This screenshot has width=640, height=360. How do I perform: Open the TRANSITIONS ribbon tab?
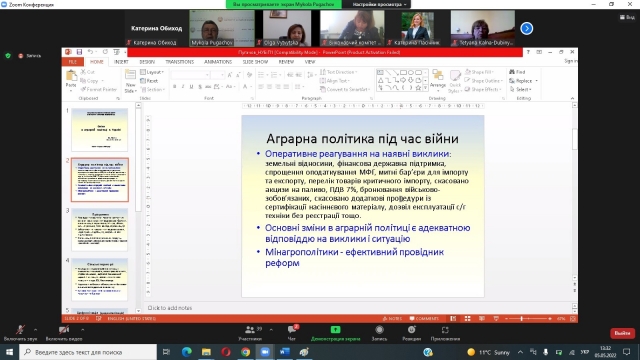point(180,62)
